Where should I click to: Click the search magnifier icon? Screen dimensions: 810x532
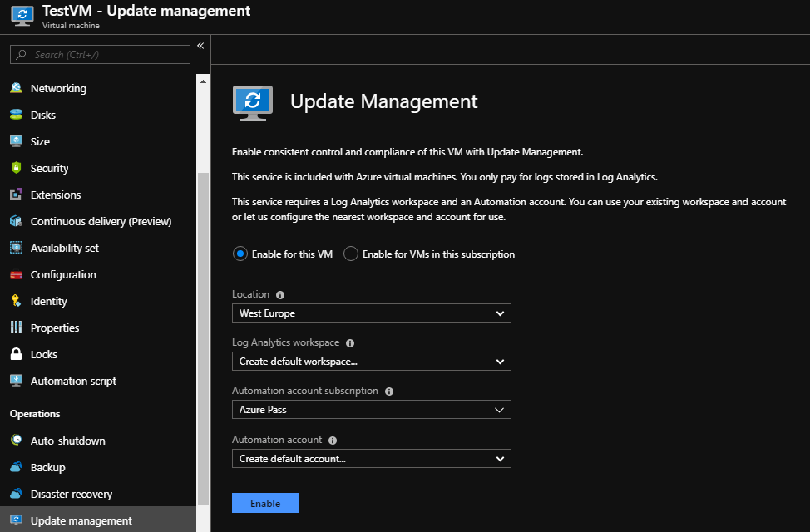pyautogui.click(x=21, y=54)
